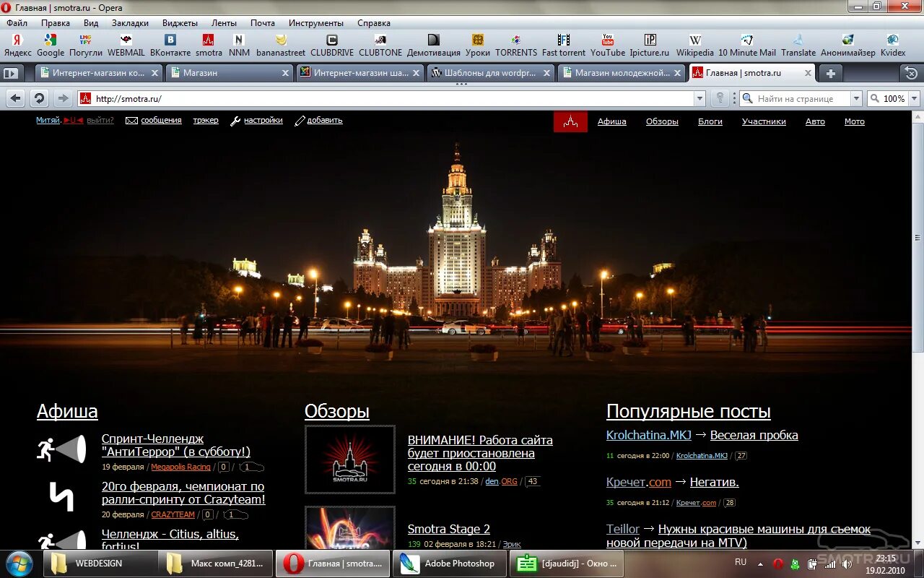This screenshot has height=578, width=924.
Task: Open the smotra bookmark icon
Action: point(209,40)
